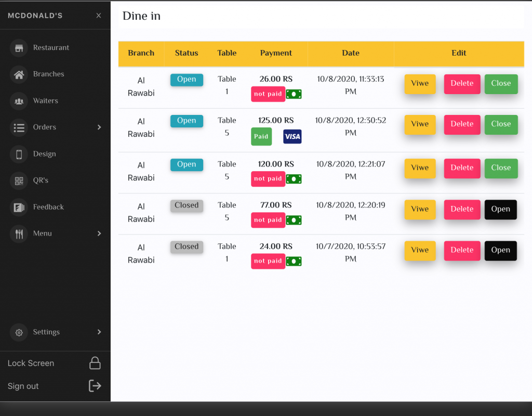
Task: Click the Orders list icon
Action: point(19,128)
